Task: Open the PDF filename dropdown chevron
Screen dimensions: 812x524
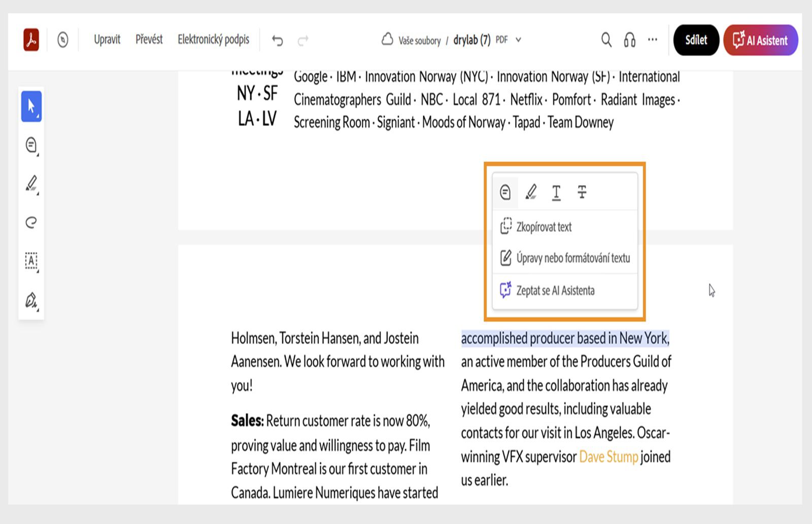Action: (x=517, y=40)
